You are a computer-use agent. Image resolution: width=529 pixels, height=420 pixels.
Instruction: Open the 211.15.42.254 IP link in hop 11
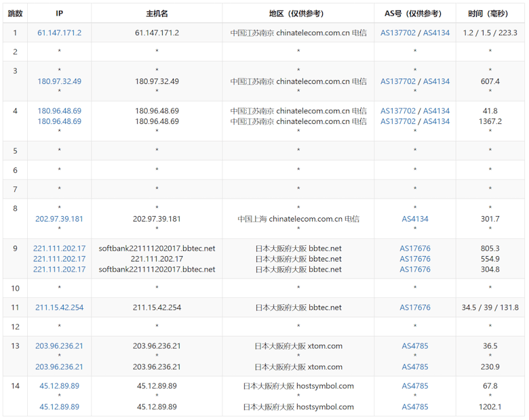[x=60, y=308]
